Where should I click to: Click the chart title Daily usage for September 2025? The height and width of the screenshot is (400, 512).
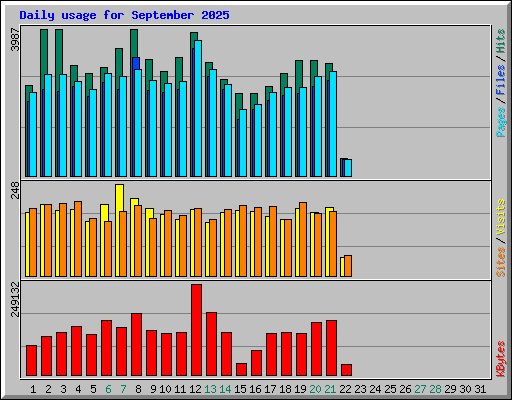click(124, 15)
